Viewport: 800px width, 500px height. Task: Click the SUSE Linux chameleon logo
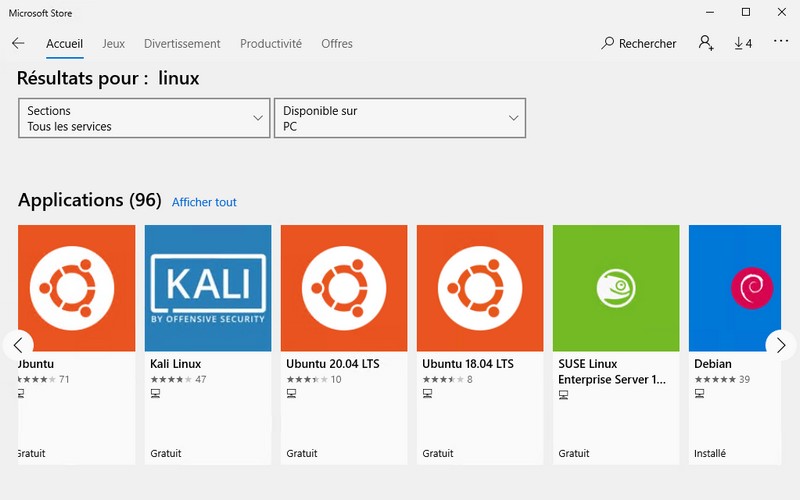615,288
